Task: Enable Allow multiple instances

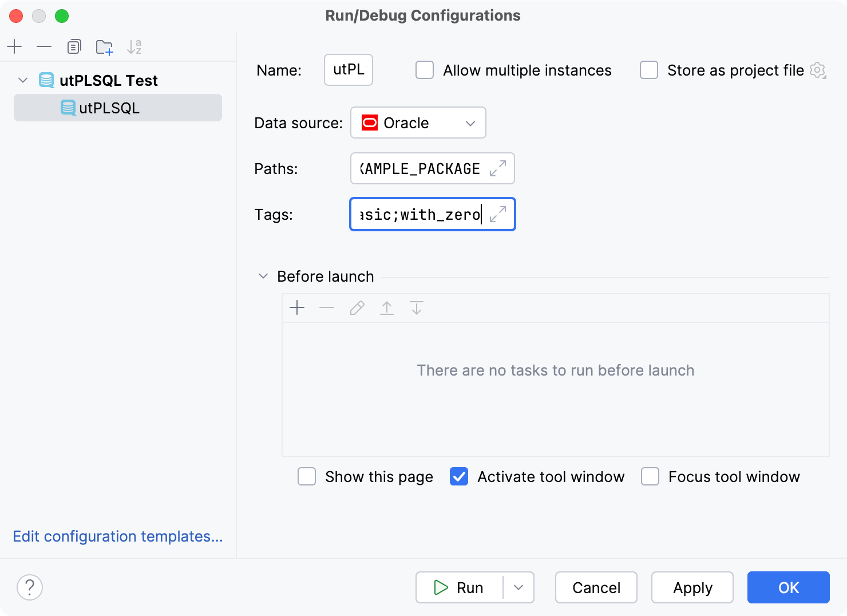Action: coord(424,70)
